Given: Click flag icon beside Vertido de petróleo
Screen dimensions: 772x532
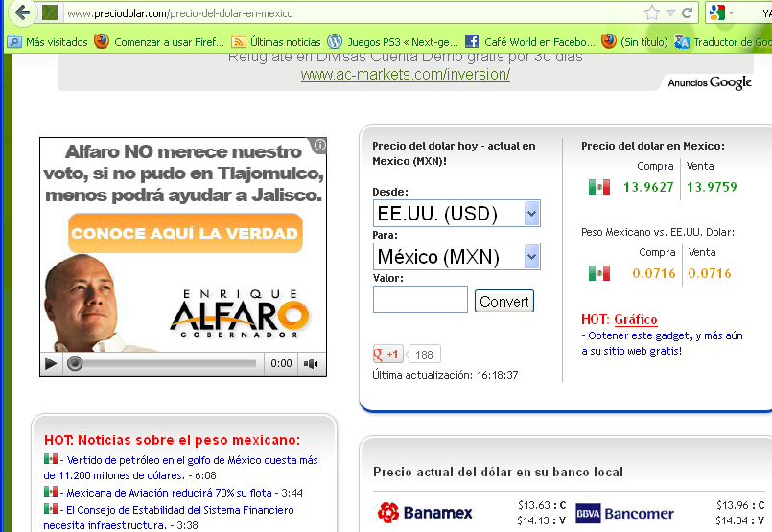Looking at the screenshot, I should click(51, 459).
